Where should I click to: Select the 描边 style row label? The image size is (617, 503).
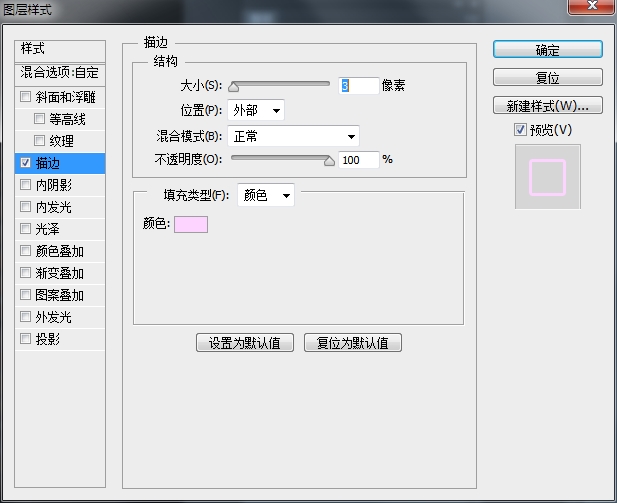point(48,163)
